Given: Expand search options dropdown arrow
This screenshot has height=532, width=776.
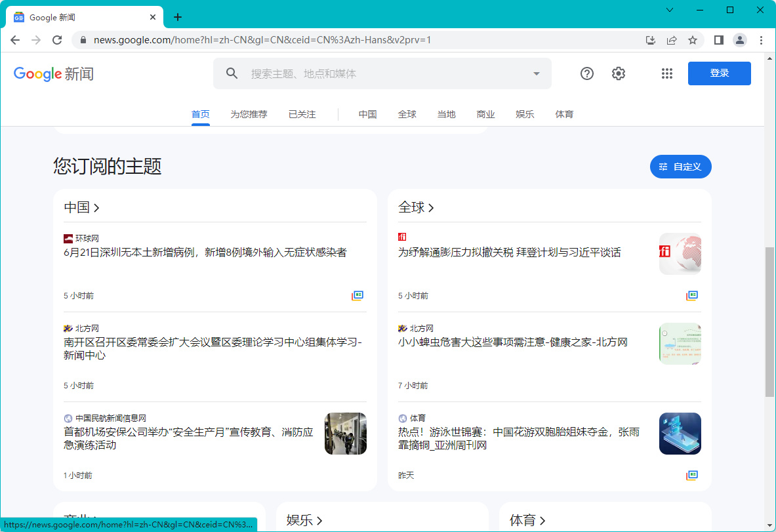Looking at the screenshot, I should coord(536,73).
